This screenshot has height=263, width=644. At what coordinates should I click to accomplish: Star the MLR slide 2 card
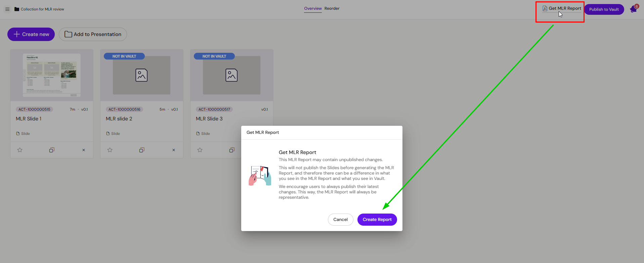(x=110, y=150)
